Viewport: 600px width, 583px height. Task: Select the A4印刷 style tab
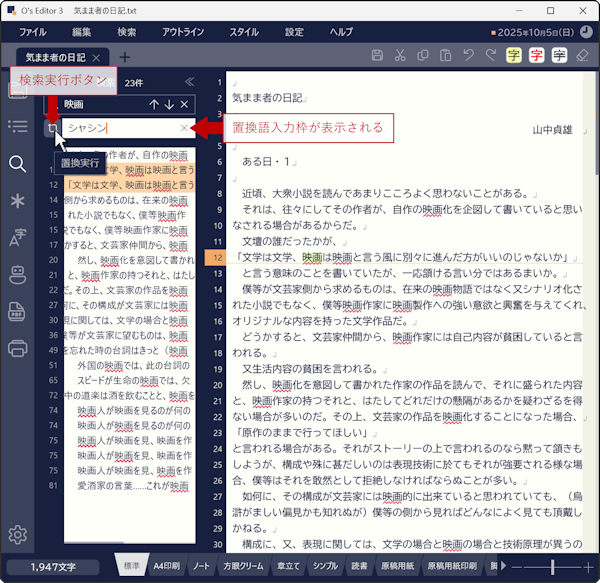pyautogui.click(x=166, y=567)
